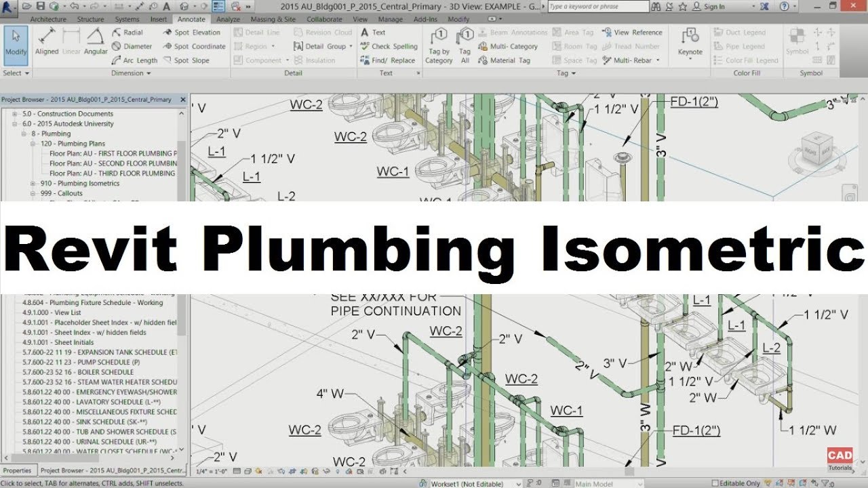868x488 pixels.
Task: Place a Spot Coordinate
Action: click(x=194, y=47)
